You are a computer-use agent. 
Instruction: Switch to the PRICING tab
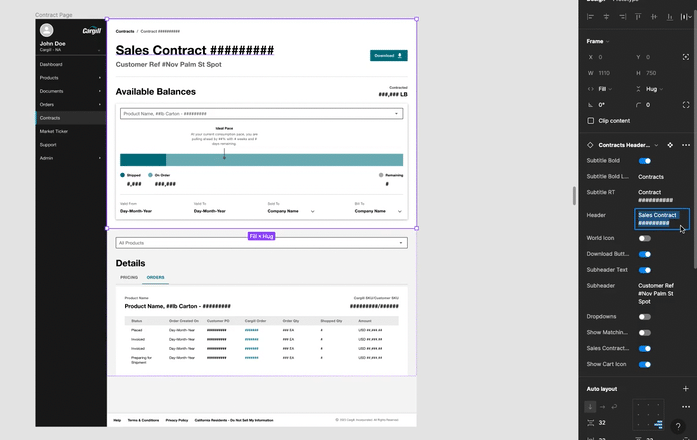point(129,277)
